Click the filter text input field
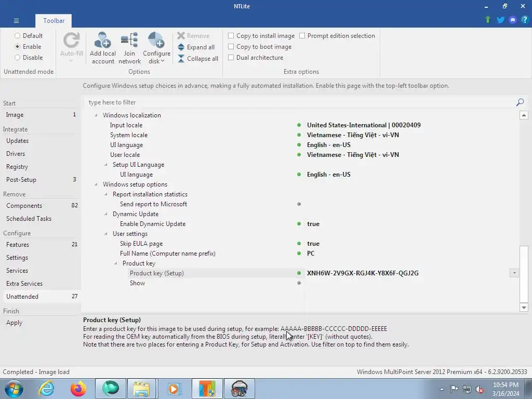The image size is (532, 399). [300, 102]
